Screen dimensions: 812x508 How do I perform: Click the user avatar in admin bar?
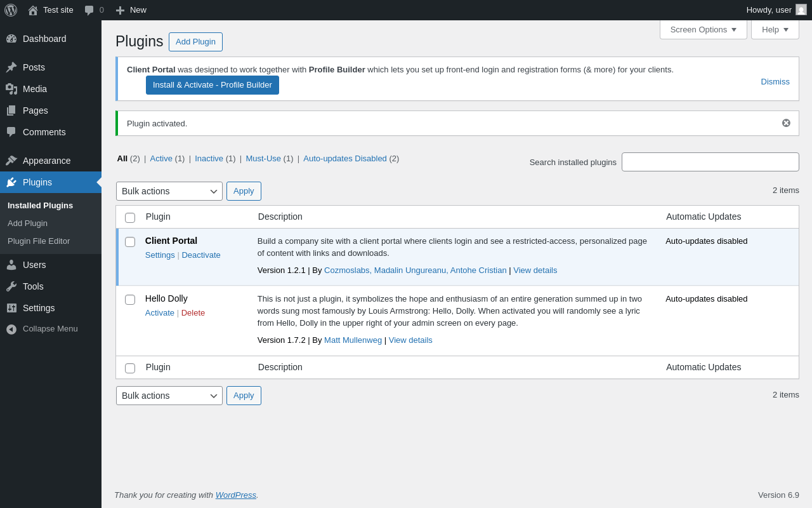(801, 10)
